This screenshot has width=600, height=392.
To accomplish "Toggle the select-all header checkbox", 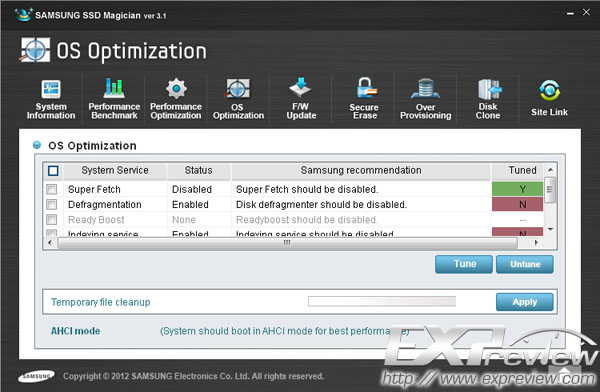I will 53,170.
